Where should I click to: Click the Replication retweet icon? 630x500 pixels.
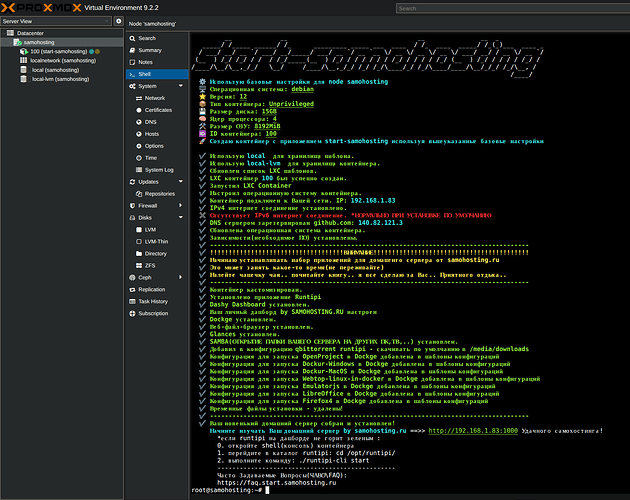point(132,289)
